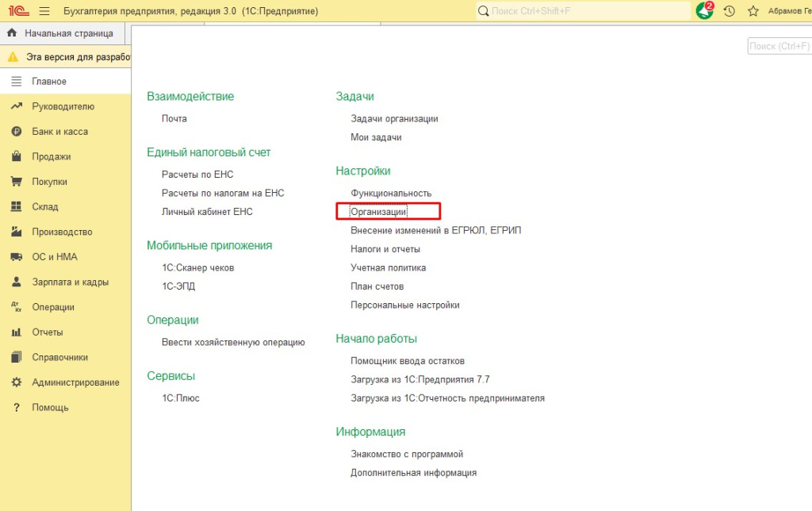Open Налоги и отчеты settings

[385, 249]
